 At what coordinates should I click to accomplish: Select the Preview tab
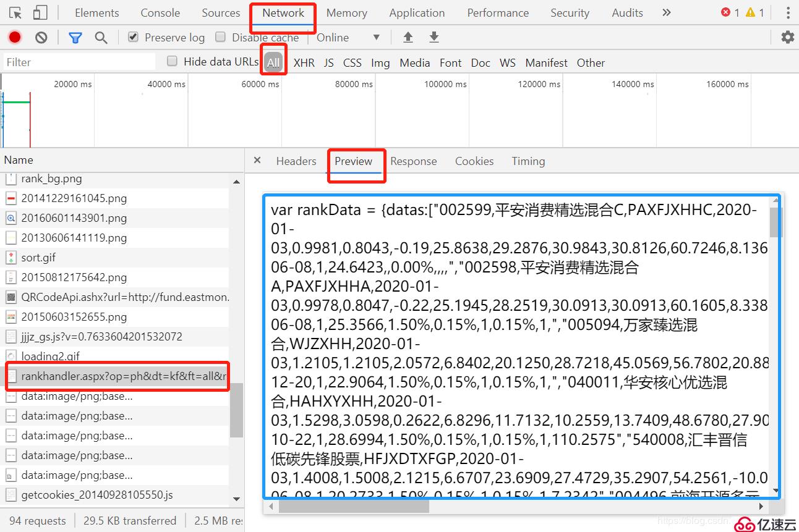click(354, 161)
